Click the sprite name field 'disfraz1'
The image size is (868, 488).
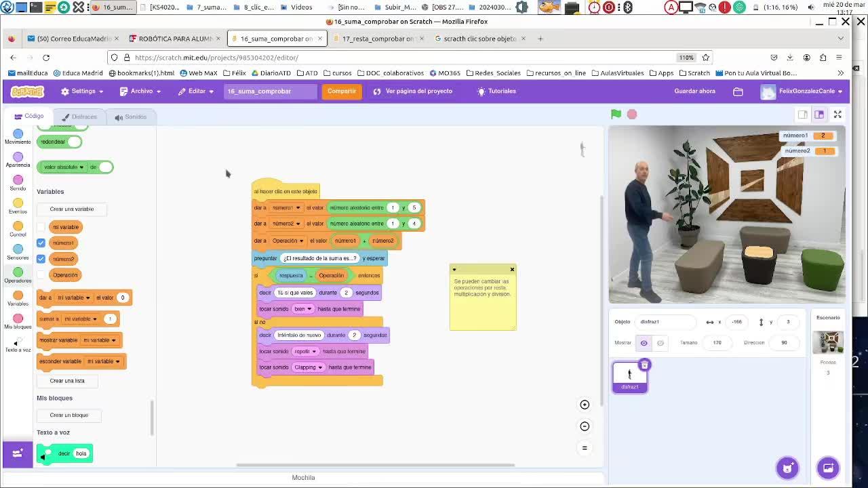pyautogui.click(x=665, y=322)
